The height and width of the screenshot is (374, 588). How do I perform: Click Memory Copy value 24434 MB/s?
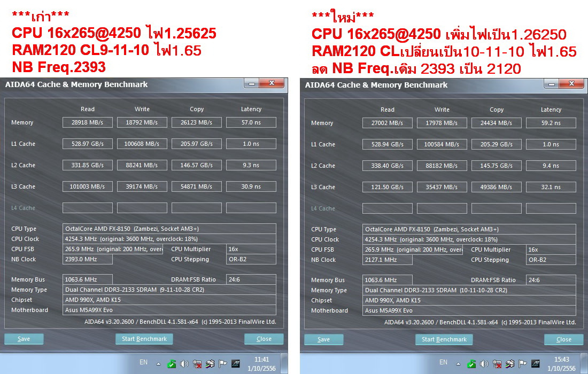coord(497,123)
